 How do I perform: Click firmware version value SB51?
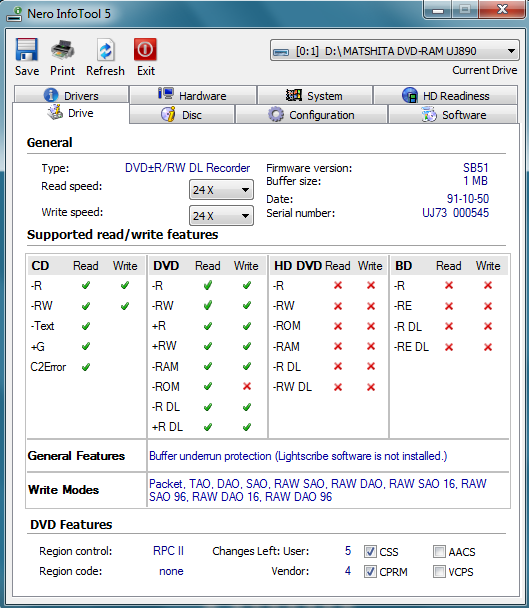click(475, 168)
